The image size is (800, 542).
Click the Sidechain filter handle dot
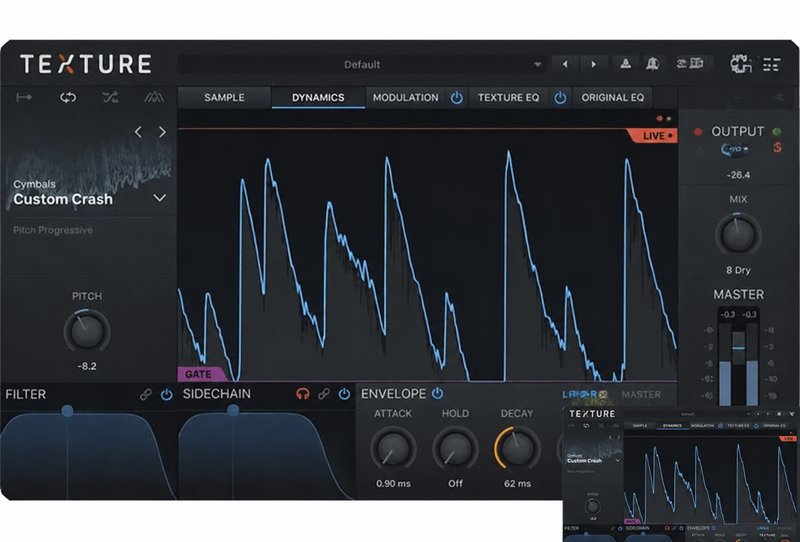[x=233, y=410]
